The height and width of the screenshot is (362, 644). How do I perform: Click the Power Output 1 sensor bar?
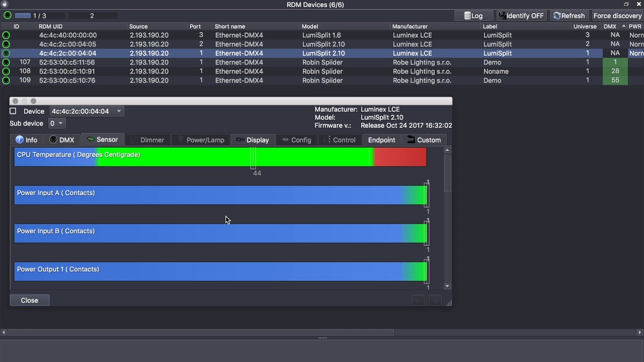coord(220,271)
